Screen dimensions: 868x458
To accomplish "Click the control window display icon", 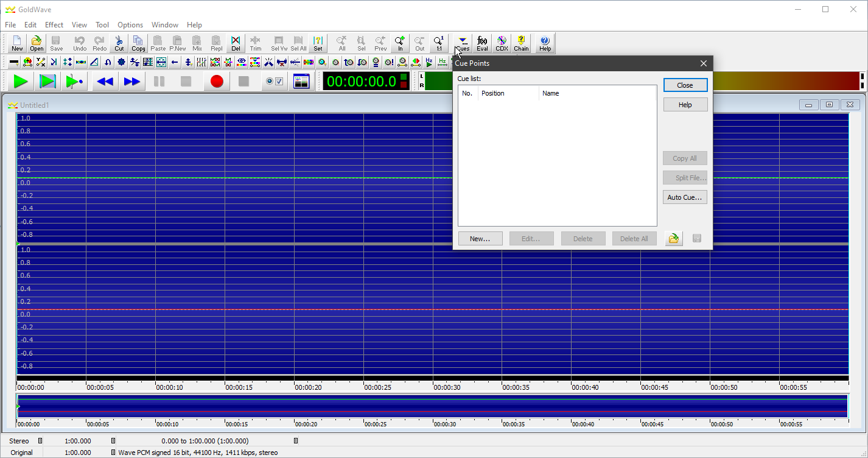I will [x=301, y=81].
